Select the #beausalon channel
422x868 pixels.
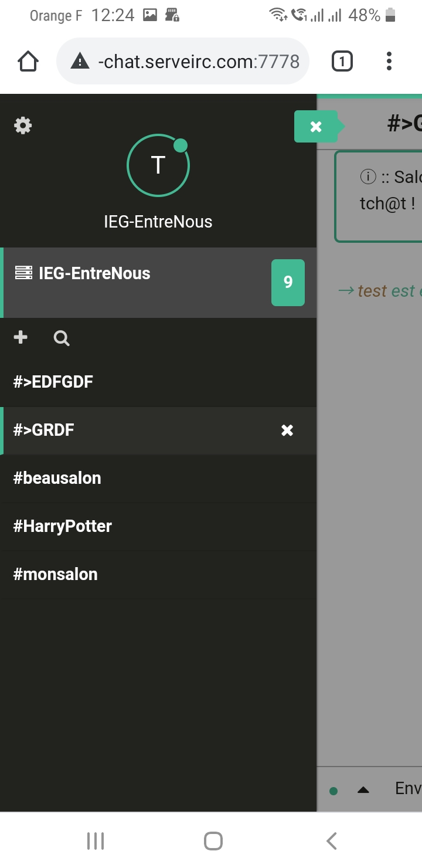pos(56,478)
